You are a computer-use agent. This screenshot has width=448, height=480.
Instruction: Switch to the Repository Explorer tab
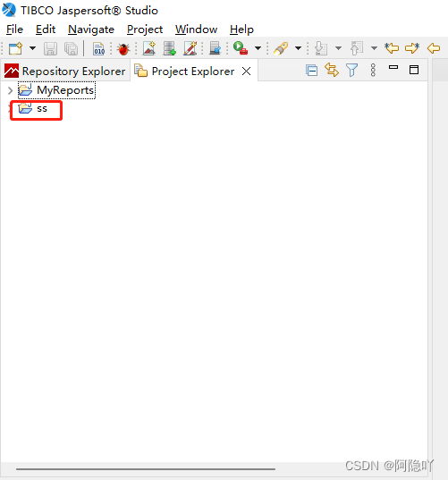point(65,71)
